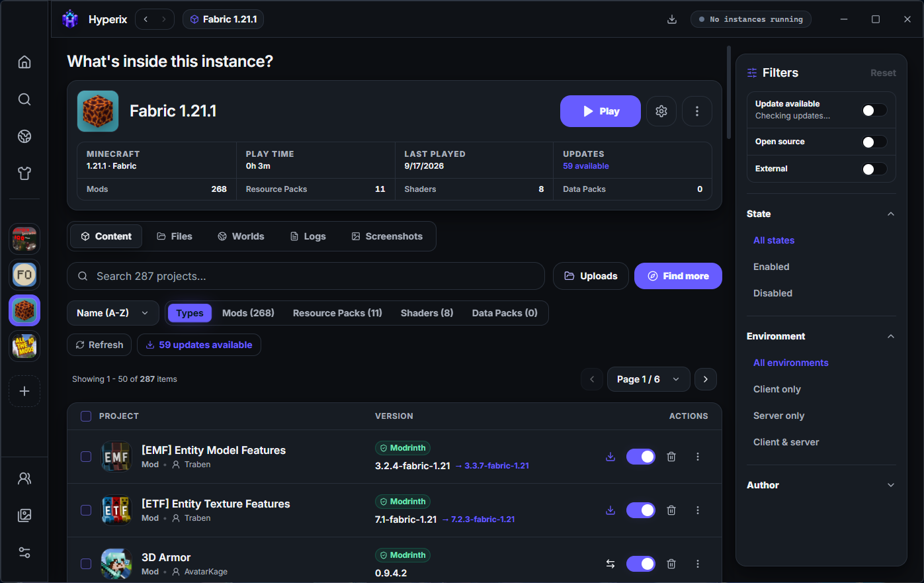
Task: Open the 59 updates available button
Action: (199, 345)
